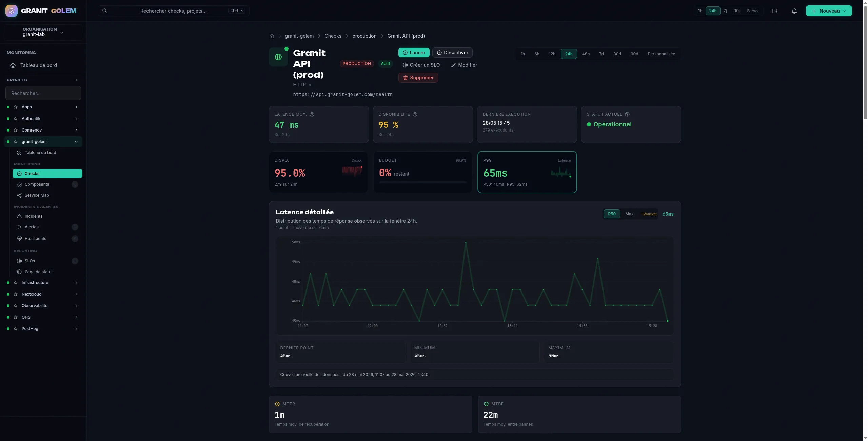The image size is (868, 441).
Task: Click the globe icon of Granit API check
Action: click(278, 57)
